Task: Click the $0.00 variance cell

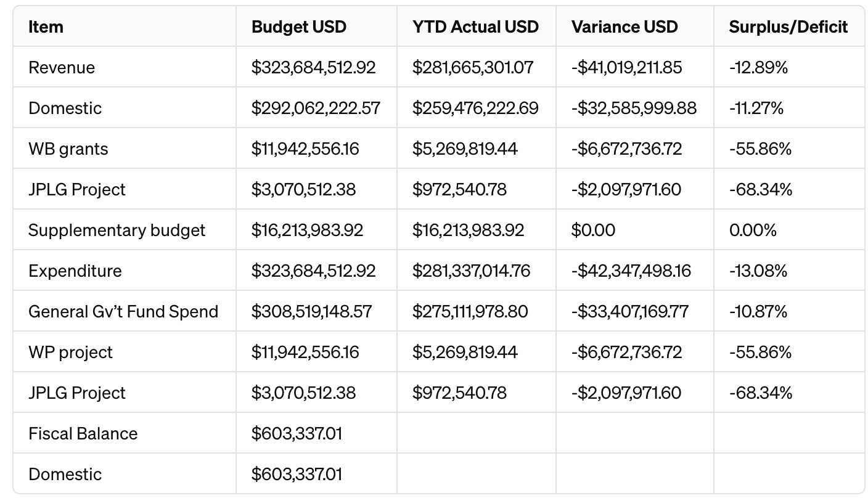Action: pos(593,230)
